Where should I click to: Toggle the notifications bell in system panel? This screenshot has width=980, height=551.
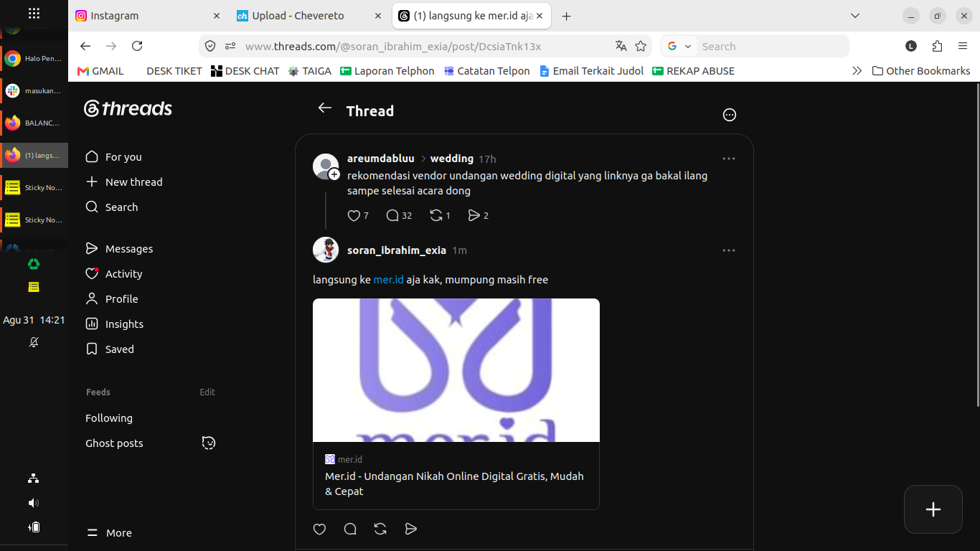(34, 342)
